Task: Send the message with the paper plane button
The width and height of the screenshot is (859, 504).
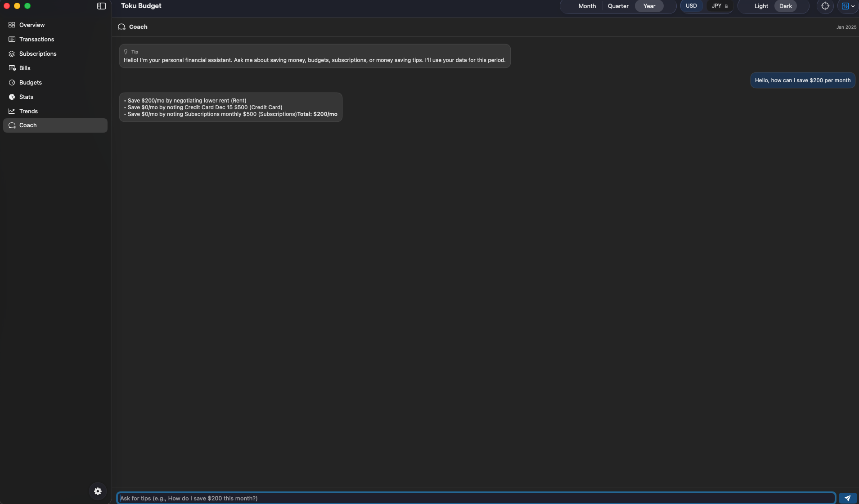Action: 847,498
